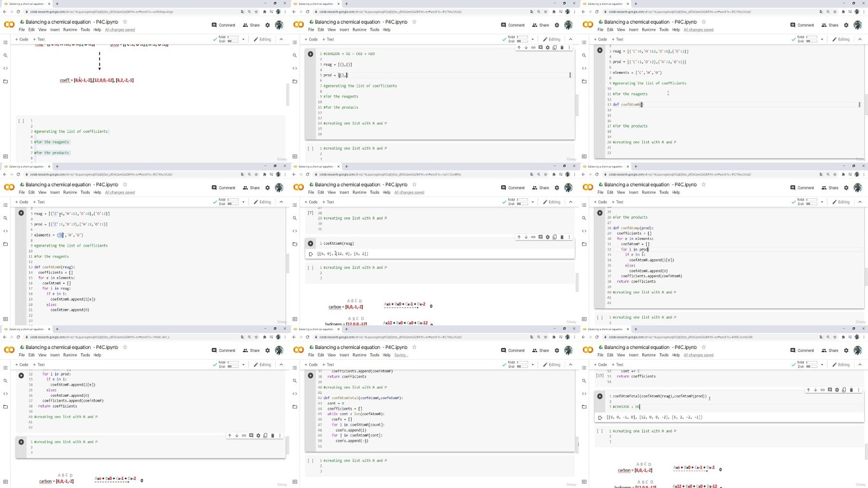Go back in browser of the '[7]' cell window
The height and width of the screenshot is (488, 868).
294,174
